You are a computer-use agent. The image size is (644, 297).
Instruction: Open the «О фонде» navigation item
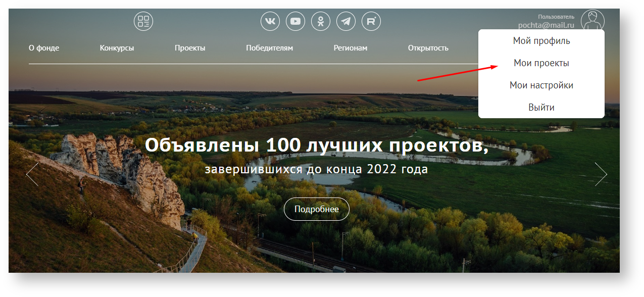point(44,48)
